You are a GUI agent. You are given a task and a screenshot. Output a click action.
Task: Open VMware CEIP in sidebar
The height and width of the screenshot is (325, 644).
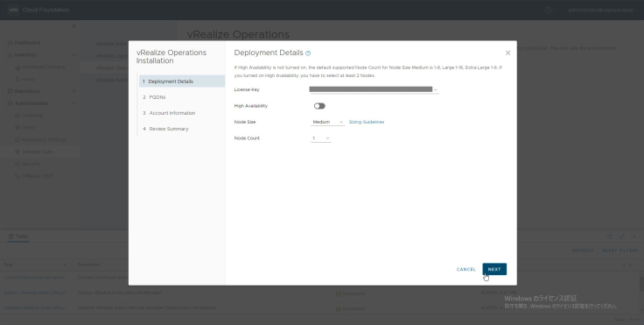[x=37, y=176]
